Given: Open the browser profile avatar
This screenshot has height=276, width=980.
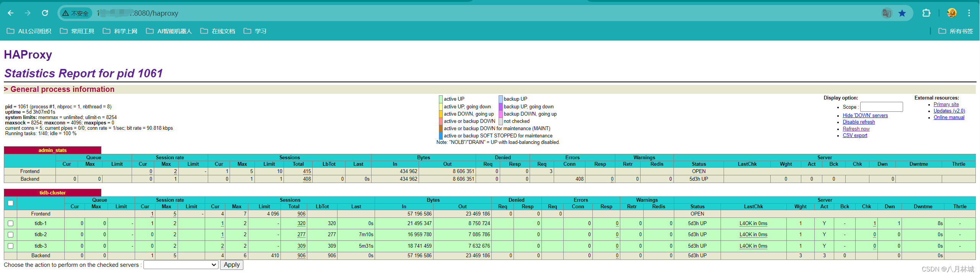Looking at the screenshot, I should (x=952, y=13).
